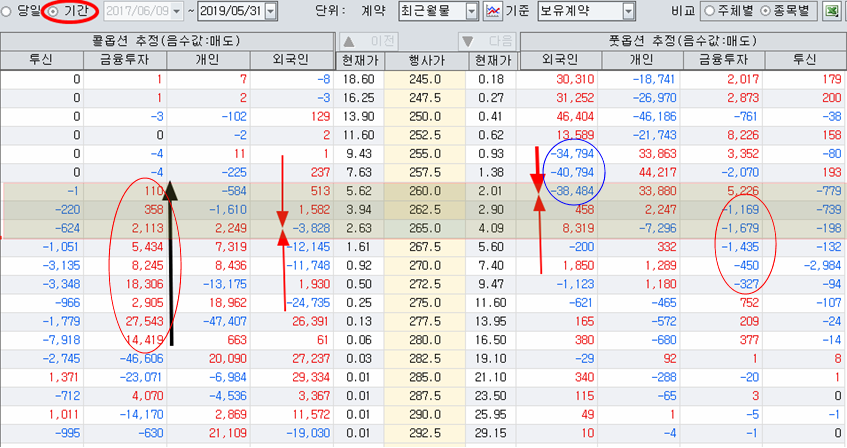Open the end date 2019/05/31 dropdown arrow
The height and width of the screenshot is (448, 847).
pyautogui.click(x=271, y=11)
